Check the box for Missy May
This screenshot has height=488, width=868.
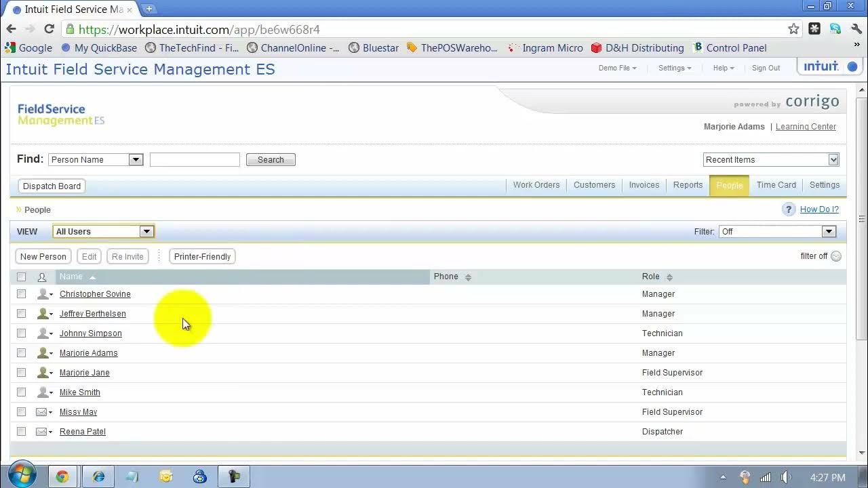click(x=21, y=412)
